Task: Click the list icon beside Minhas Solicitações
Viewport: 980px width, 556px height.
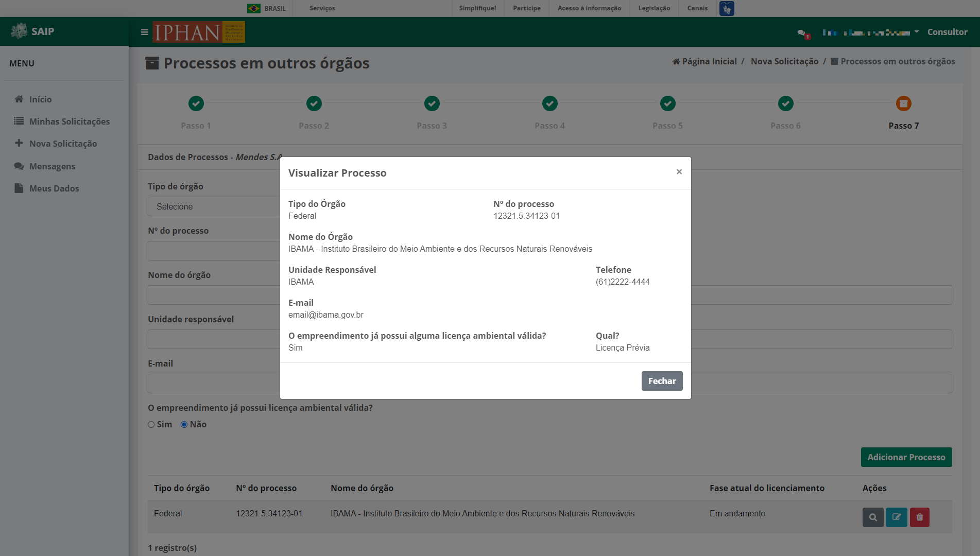Action: (19, 121)
